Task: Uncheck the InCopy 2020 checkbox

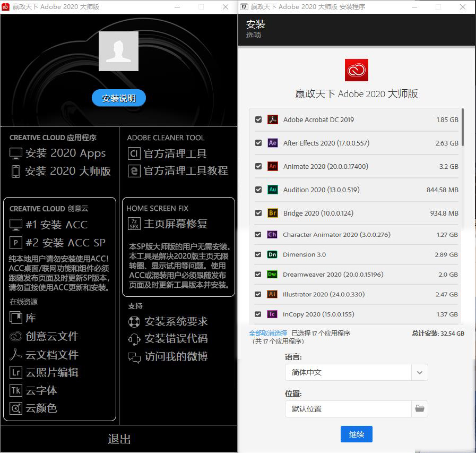Action: (258, 314)
